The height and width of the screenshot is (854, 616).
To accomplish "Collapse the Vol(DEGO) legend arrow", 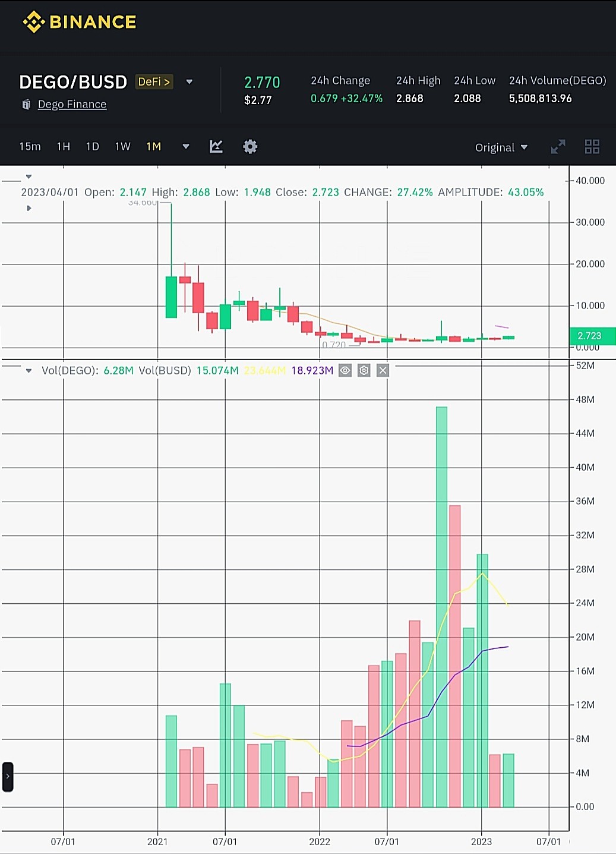I will 29,370.
